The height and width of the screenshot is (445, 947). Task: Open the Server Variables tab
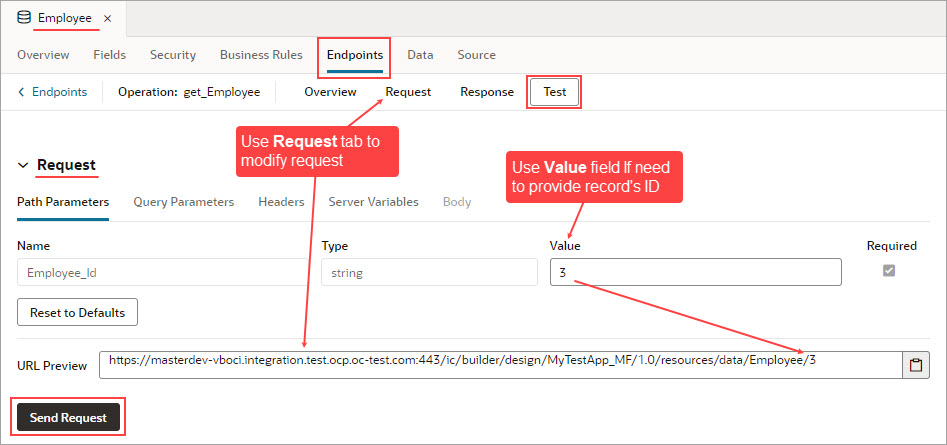tap(373, 202)
